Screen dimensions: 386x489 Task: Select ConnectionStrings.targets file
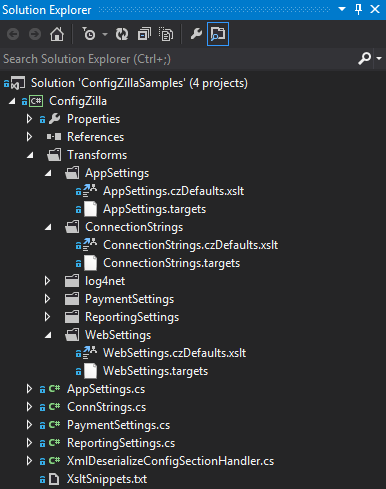tap(171, 263)
